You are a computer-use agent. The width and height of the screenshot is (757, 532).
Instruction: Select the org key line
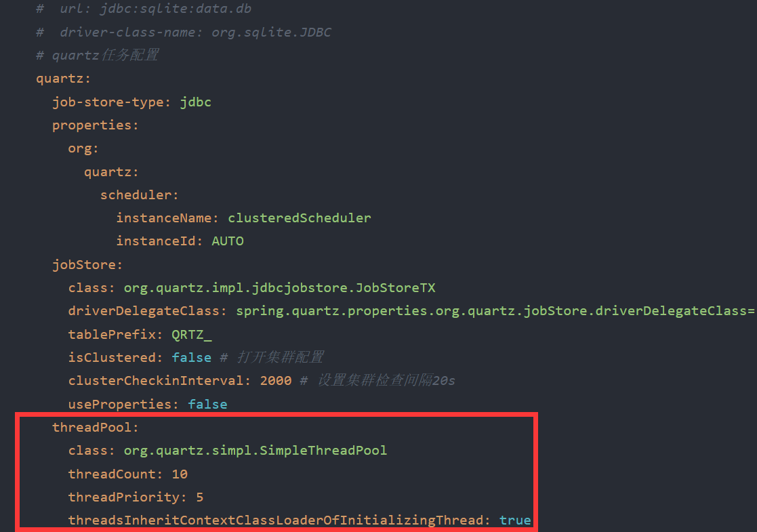pos(83,148)
